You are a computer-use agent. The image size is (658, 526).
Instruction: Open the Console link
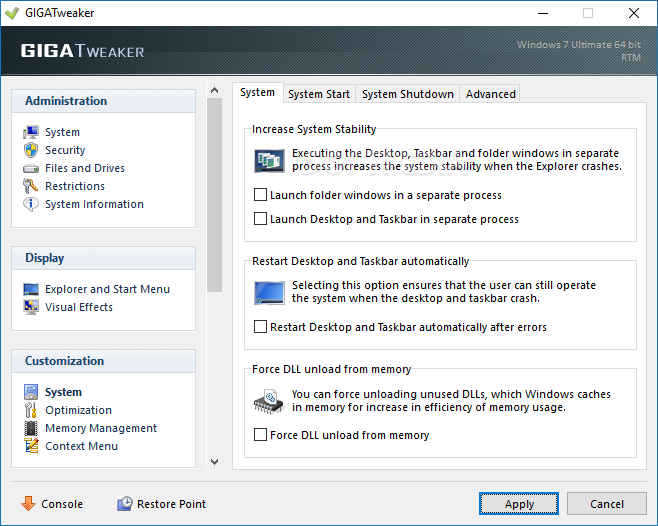pyautogui.click(x=62, y=504)
